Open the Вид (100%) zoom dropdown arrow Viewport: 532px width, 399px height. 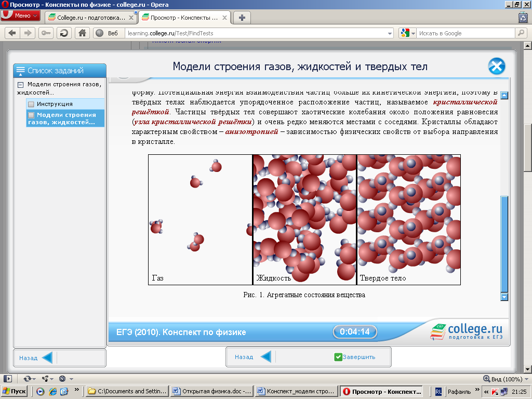click(526, 379)
